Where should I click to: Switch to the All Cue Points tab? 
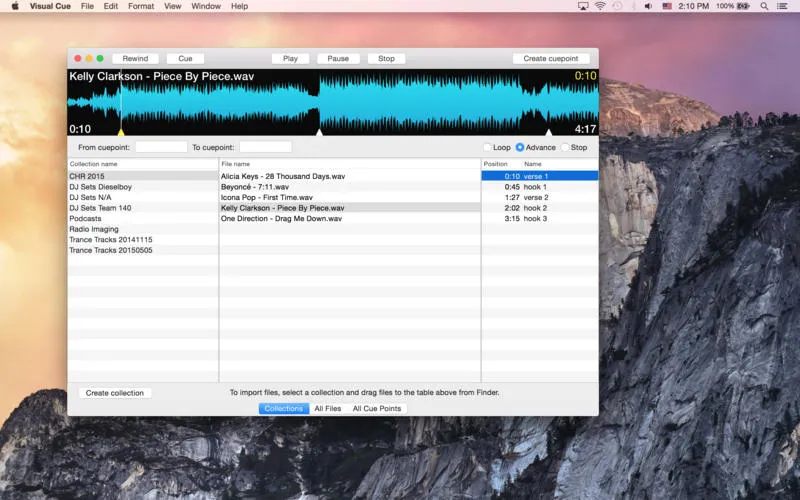tap(376, 408)
